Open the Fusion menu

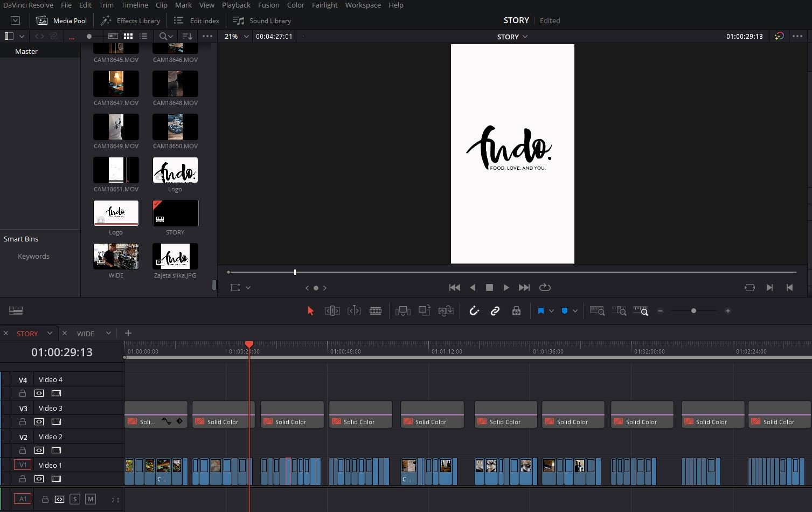[268, 5]
